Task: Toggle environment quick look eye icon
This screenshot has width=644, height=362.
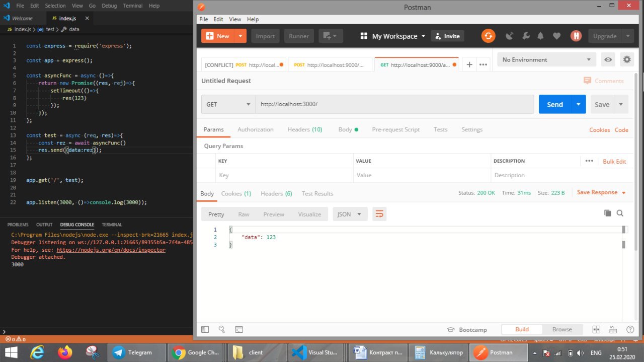Action: click(608, 59)
